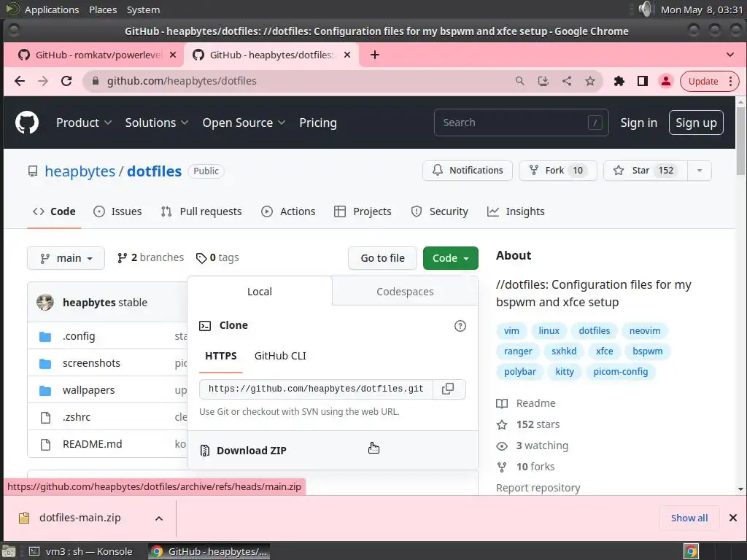The height and width of the screenshot is (560, 747).
Task: Expand the Product menu
Action: click(84, 122)
